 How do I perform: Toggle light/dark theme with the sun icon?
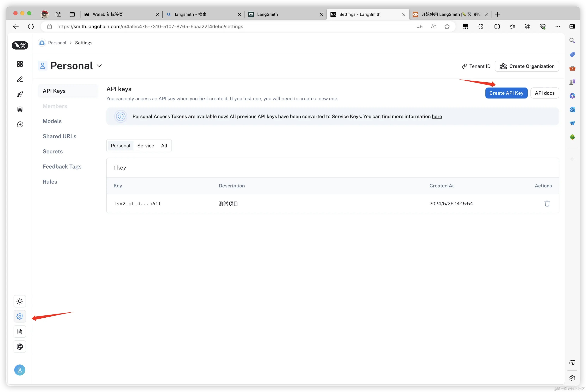[x=20, y=301]
